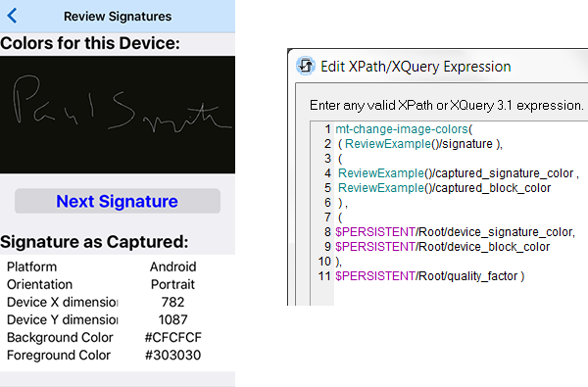Image resolution: width=588 pixels, height=387 pixels.
Task: Click the Orientation label
Action: pyautogui.click(x=39, y=284)
